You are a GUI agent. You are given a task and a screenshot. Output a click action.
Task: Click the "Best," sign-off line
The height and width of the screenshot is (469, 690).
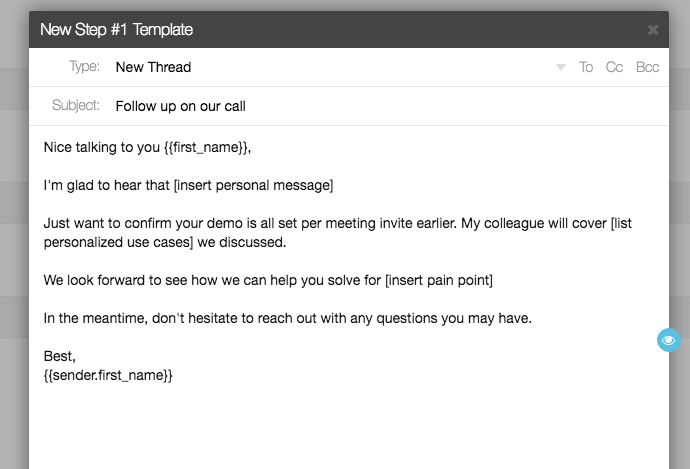[58, 356]
